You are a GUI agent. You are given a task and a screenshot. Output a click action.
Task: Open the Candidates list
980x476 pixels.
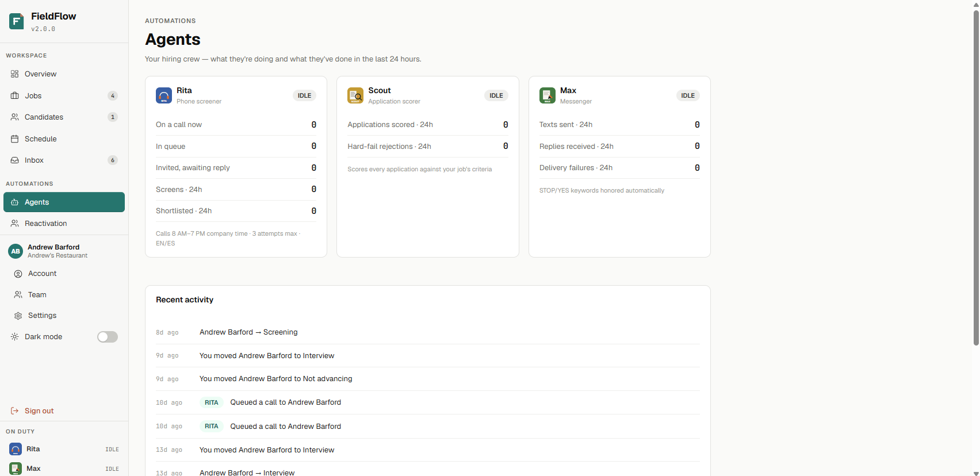click(64, 117)
